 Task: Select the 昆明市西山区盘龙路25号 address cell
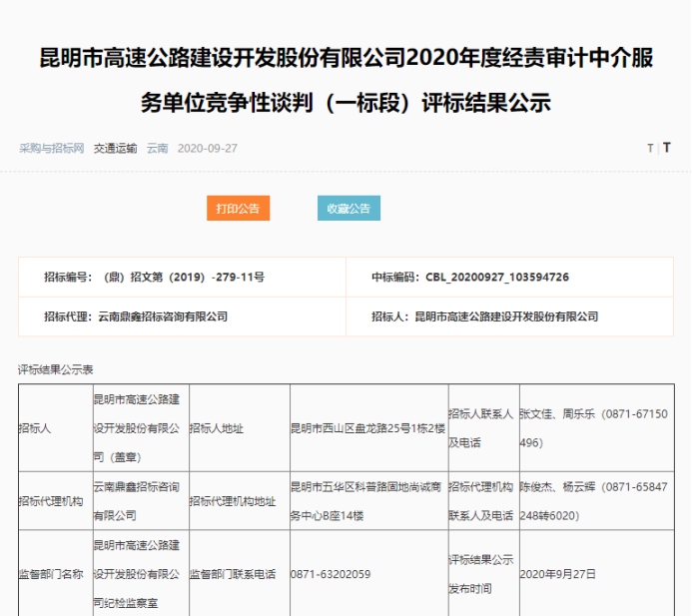click(366, 428)
